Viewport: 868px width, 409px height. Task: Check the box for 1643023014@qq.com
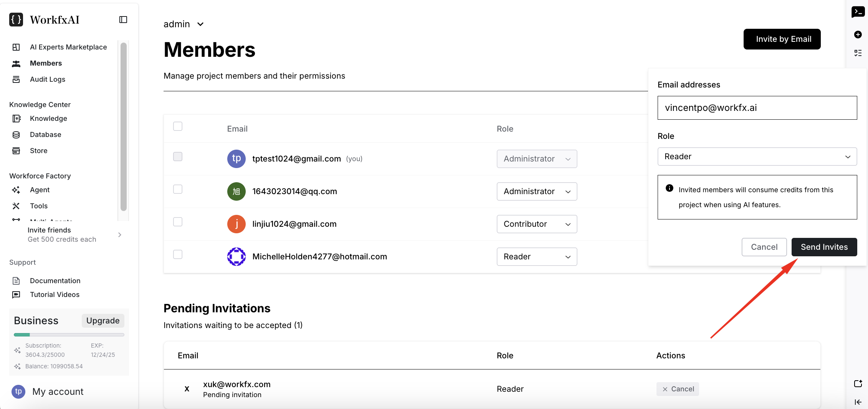pos(178,189)
